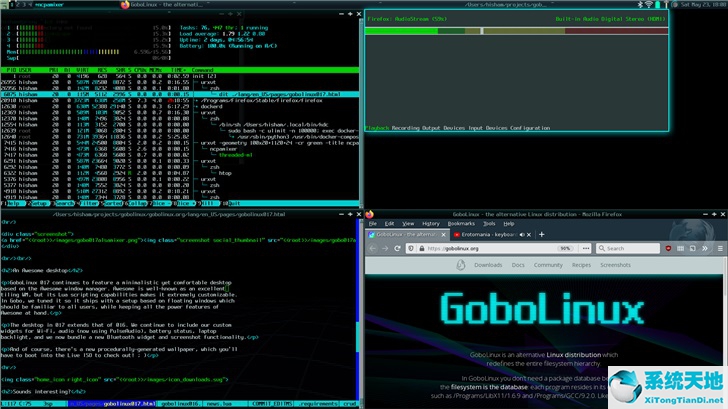Select the htop 'init [2]' process row

point(180,76)
